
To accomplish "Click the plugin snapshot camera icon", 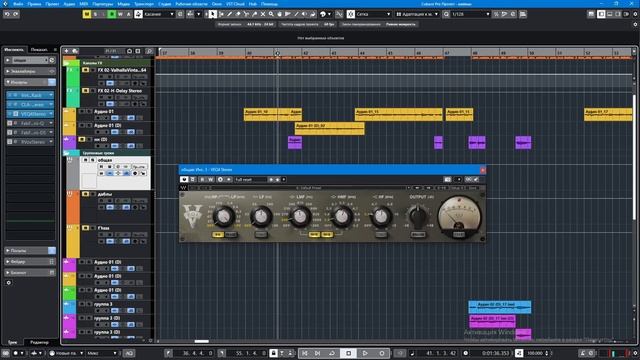I will pyautogui.click(x=447, y=179).
